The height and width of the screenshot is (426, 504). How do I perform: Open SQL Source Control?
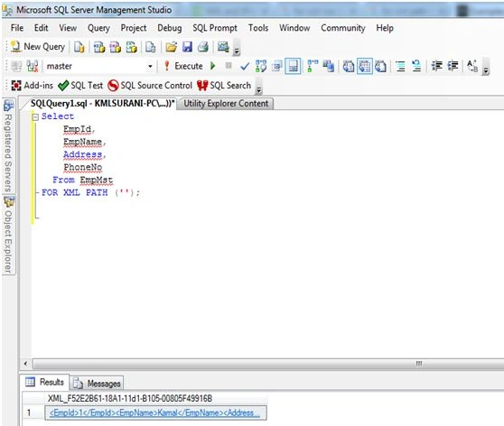click(x=150, y=86)
